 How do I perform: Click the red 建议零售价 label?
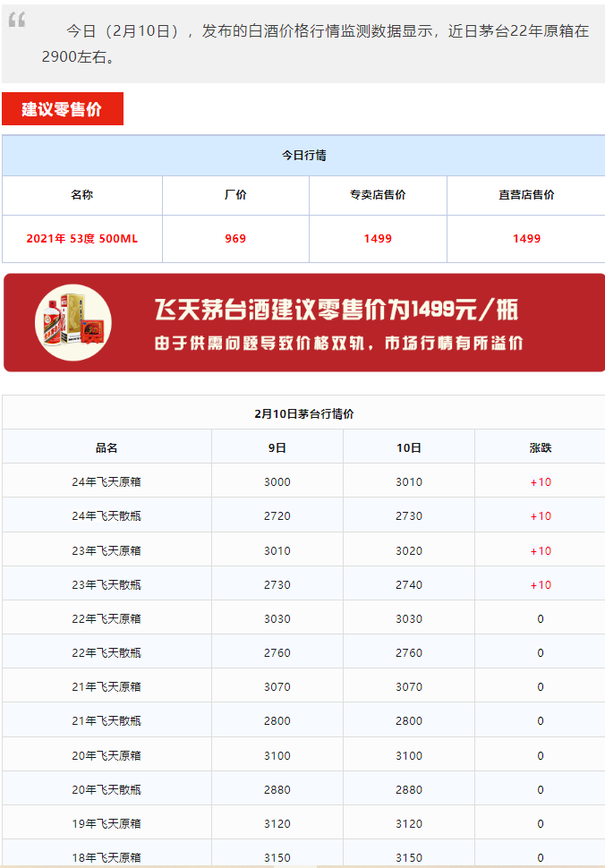(63, 108)
